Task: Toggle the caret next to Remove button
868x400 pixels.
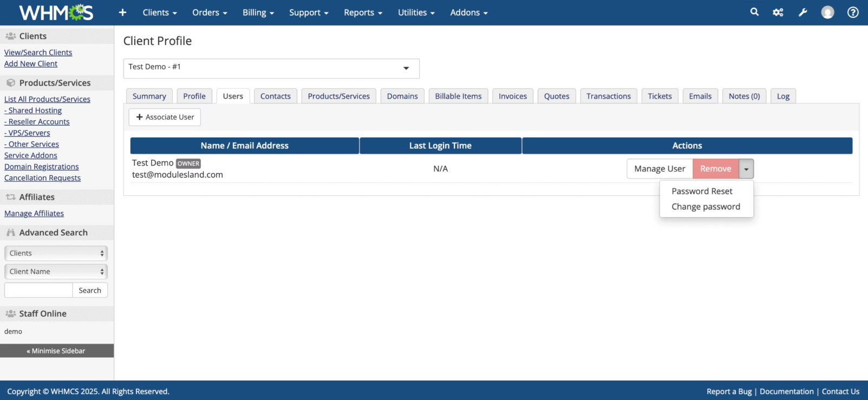Action: point(746,169)
